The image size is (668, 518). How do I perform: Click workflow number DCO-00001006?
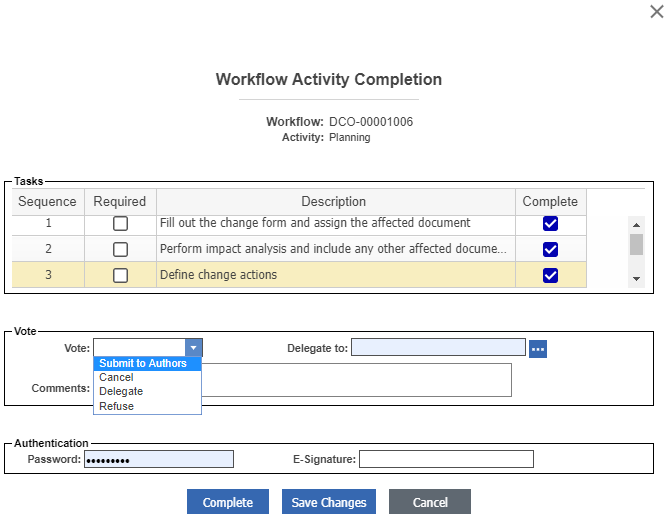click(x=371, y=122)
